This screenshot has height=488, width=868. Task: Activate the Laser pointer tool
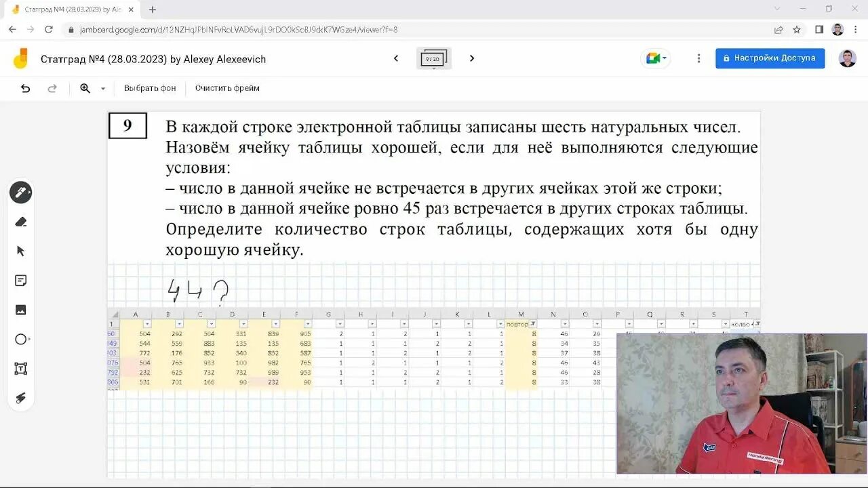[x=21, y=398]
